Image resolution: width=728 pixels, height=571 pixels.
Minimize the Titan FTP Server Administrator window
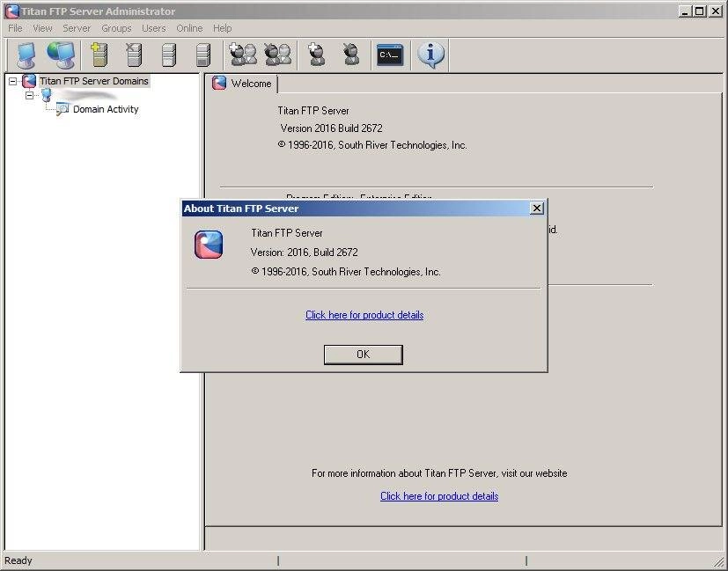tap(685, 11)
